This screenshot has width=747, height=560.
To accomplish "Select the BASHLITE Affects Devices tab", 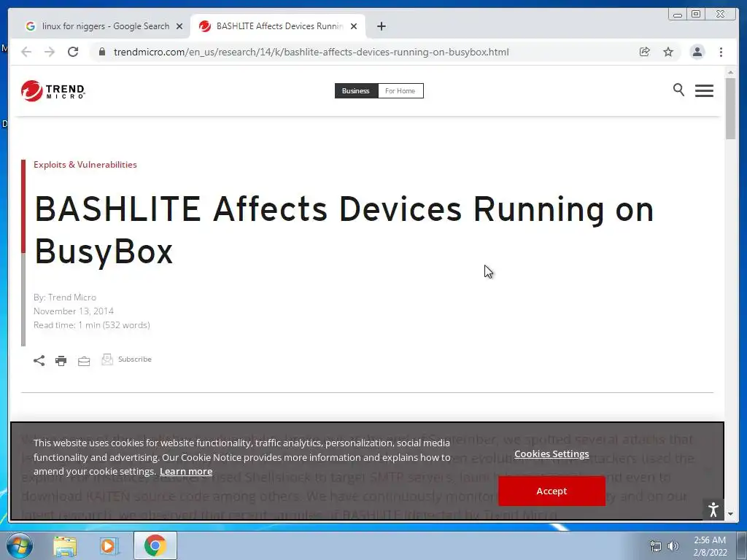I will [278, 26].
